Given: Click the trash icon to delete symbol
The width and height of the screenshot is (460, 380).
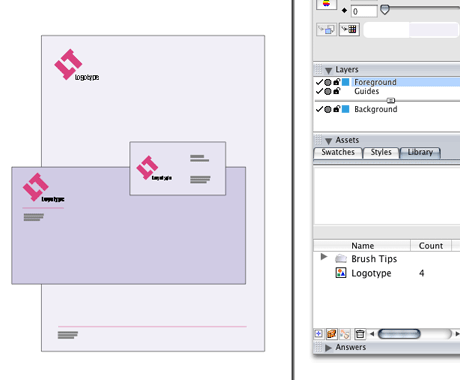Looking at the screenshot, I should pyautogui.click(x=360, y=334).
